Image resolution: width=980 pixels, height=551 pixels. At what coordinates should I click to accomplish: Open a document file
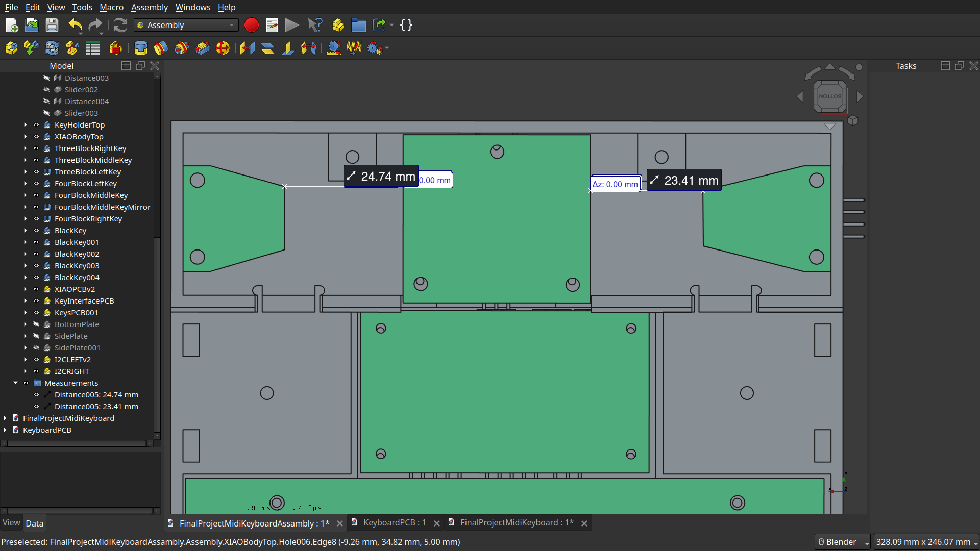click(32, 25)
